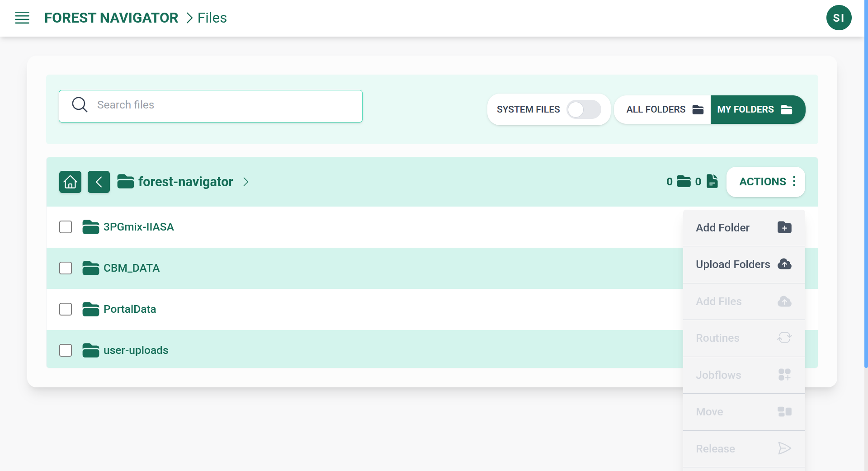868x471 pixels.
Task: Click the user-uploads folder icon
Action: pos(91,350)
